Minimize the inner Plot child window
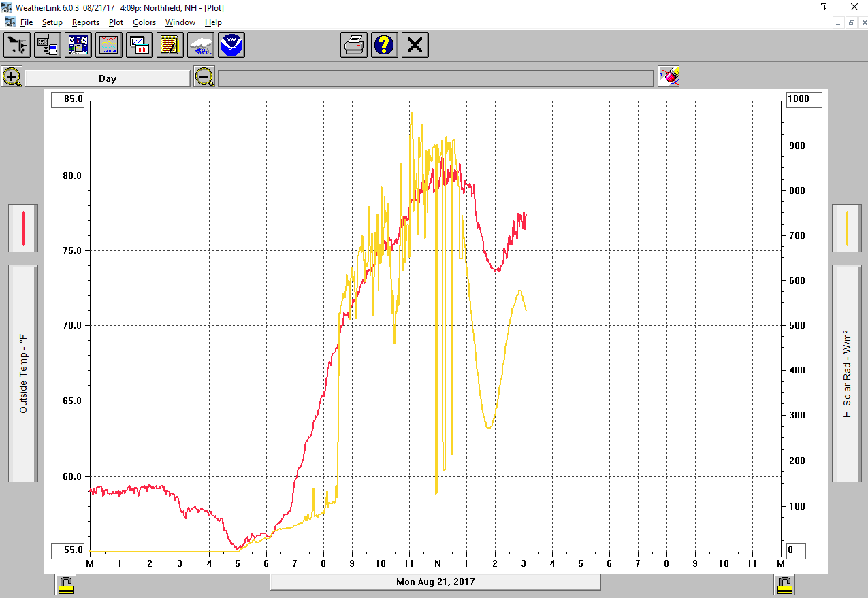This screenshot has width=868, height=598. 839,22
